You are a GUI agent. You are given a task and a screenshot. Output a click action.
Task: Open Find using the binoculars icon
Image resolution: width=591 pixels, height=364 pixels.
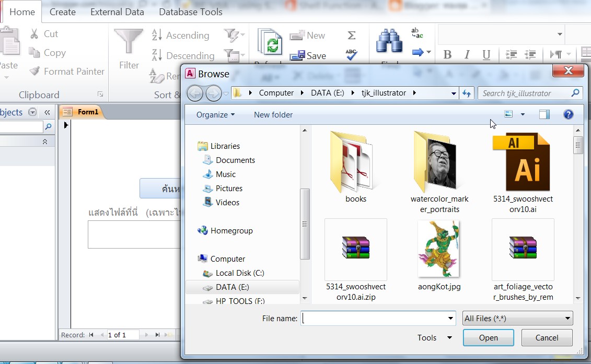point(389,42)
